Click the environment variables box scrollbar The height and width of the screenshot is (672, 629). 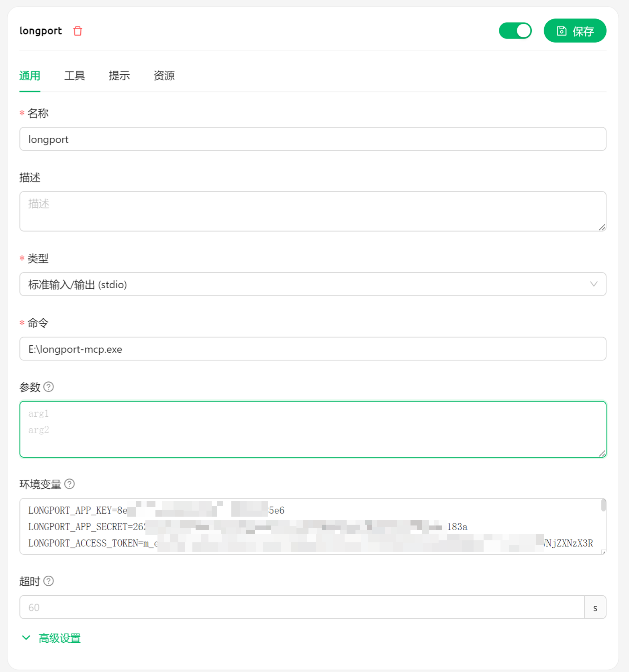pos(603,505)
